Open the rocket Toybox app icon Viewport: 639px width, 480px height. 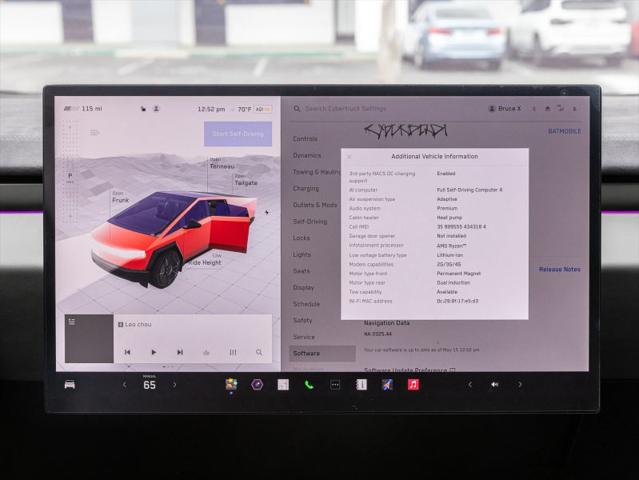click(387, 385)
